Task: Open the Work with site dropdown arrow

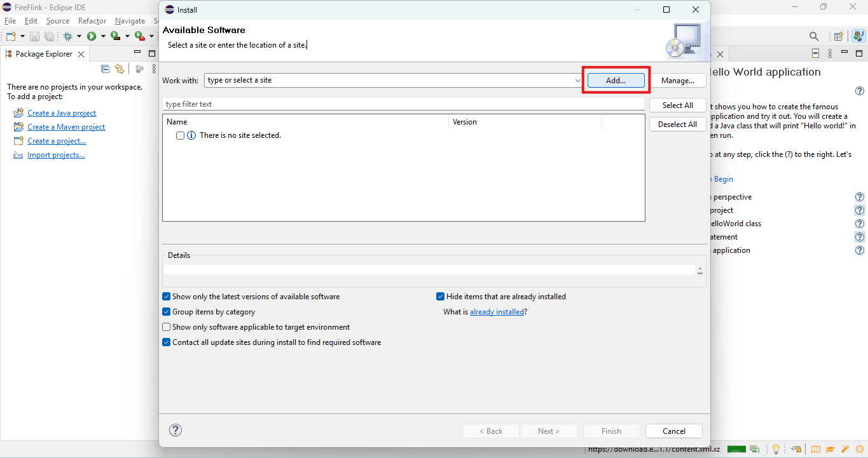Action: [577, 81]
